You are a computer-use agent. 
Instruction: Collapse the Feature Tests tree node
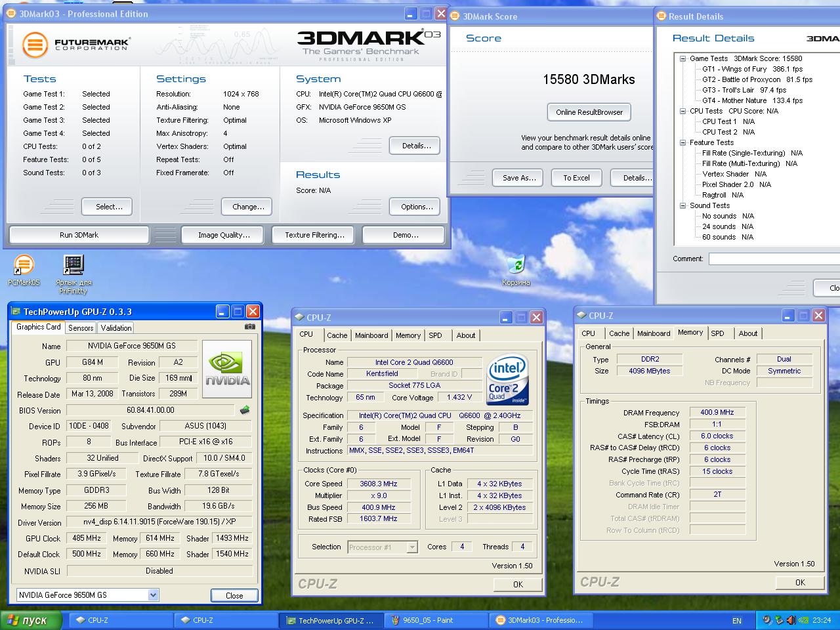point(682,142)
